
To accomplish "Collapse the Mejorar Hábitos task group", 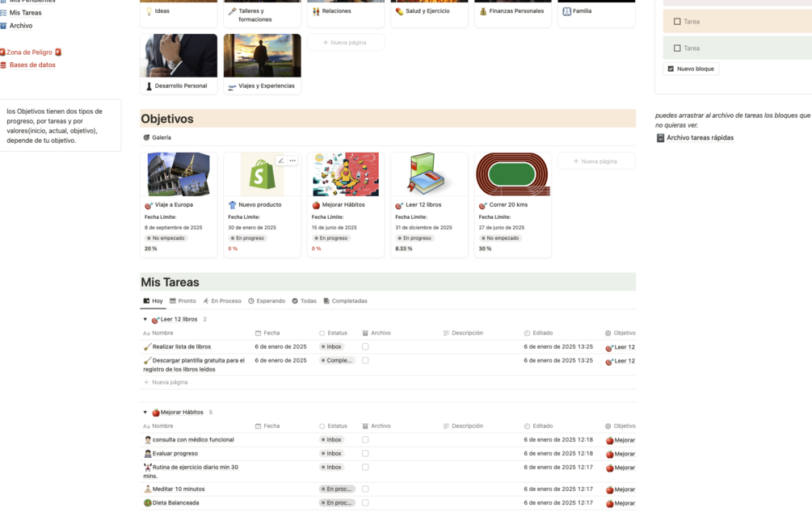I will [145, 413].
